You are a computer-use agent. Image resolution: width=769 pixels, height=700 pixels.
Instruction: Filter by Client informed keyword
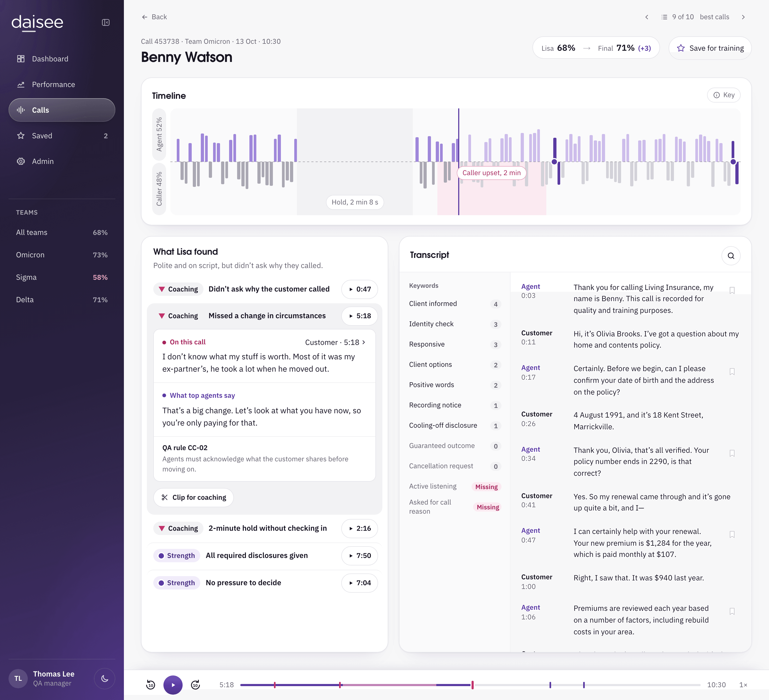(455, 304)
